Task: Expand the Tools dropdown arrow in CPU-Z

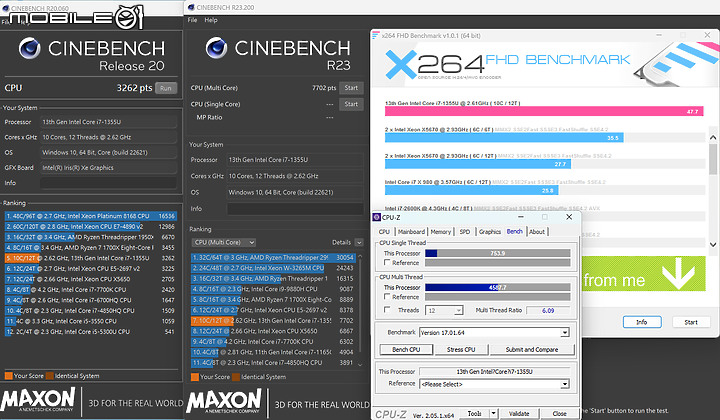Action: (494, 414)
